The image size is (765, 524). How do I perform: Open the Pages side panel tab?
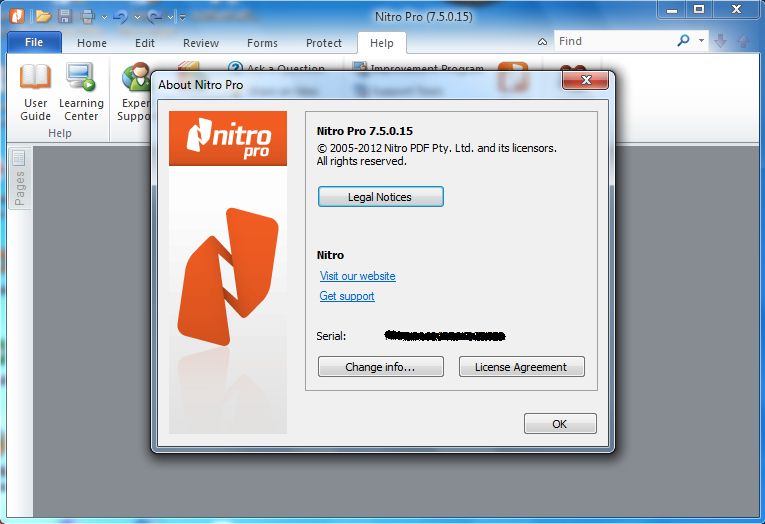(x=20, y=179)
